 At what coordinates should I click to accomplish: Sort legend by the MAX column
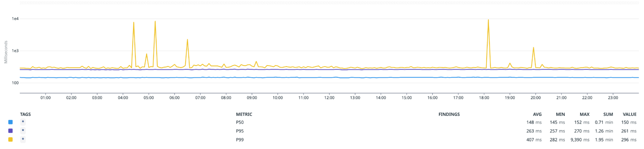click(x=584, y=114)
